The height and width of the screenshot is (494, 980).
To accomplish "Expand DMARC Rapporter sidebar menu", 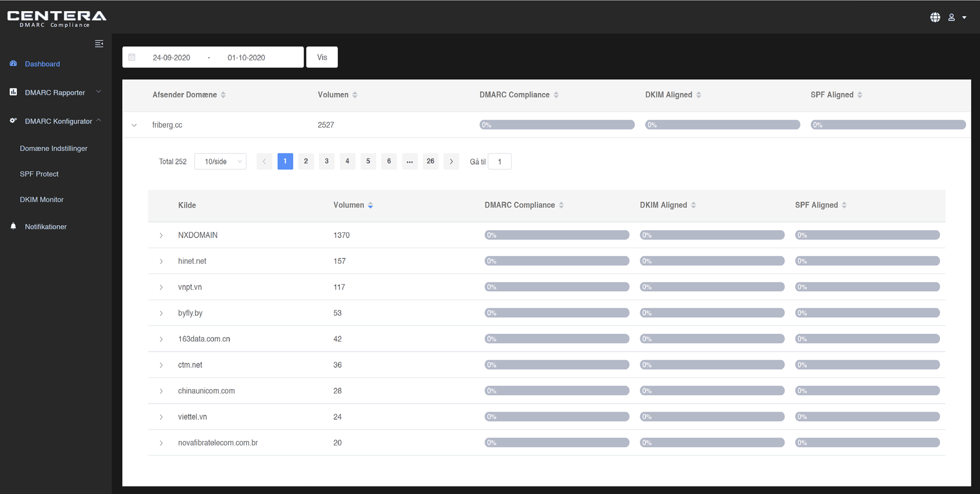I will (55, 93).
